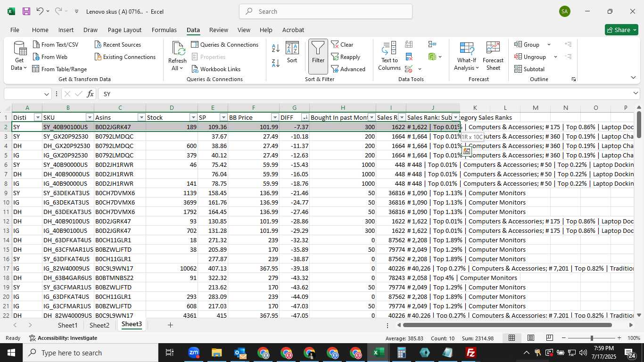The width and height of the screenshot is (644, 362).
Task: Open BB Price filter dropdown
Action: (x=275, y=117)
